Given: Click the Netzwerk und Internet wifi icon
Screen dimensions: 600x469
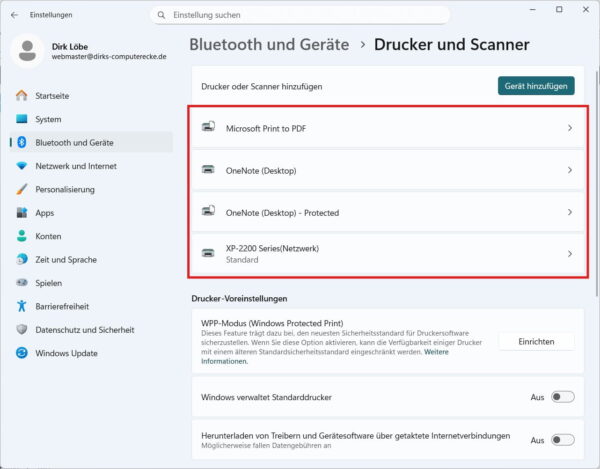Looking at the screenshot, I should click(22, 166).
